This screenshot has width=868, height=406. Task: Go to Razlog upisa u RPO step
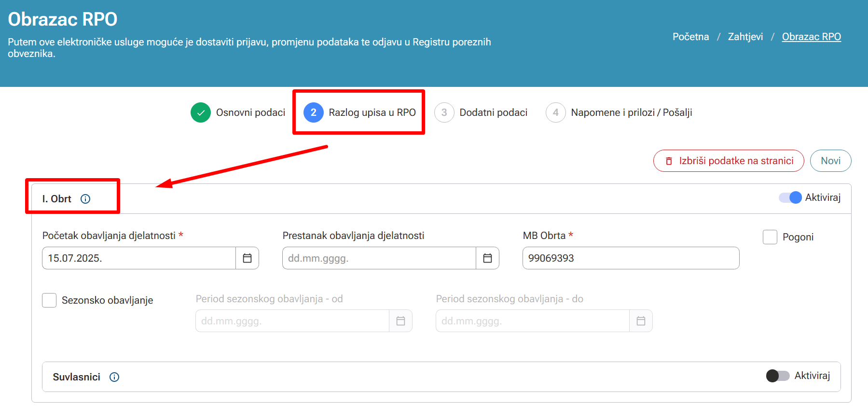(x=372, y=112)
